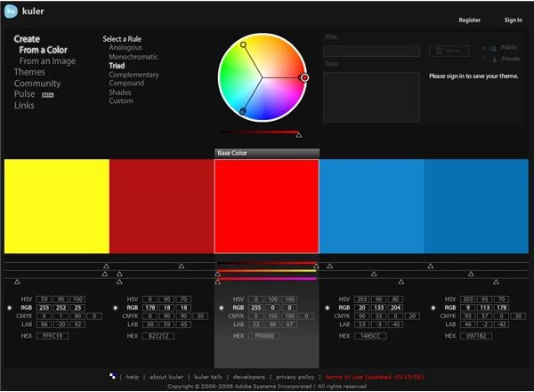This screenshot has height=392, width=534.
Task: Select the darker blue rightmost swatch
Action: coord(476,206)
